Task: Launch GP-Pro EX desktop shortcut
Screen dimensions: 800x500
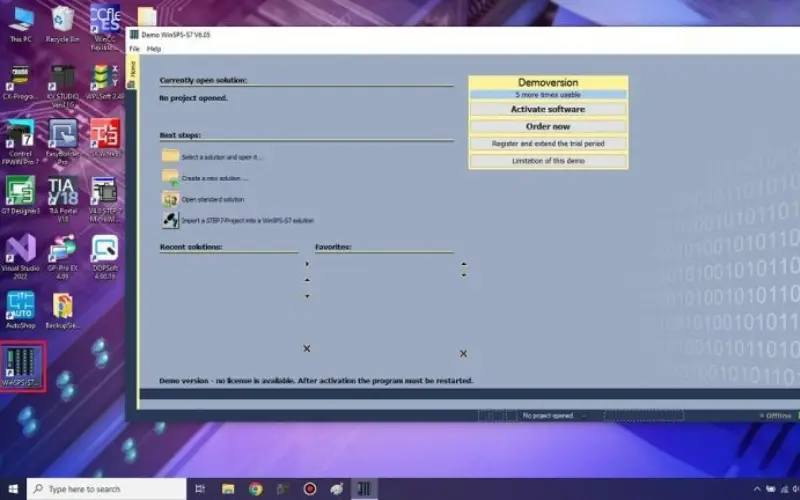Action: [x=63, y=257]
